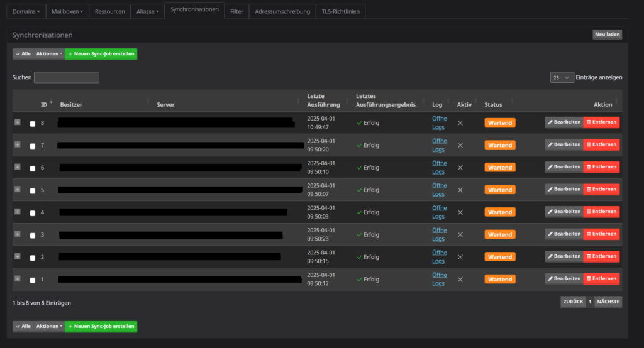This screenshot has height=348, width=644.
Task: Sort by Letzte Ausführung column
Action: pyautogui.click(x=324, y=101)
